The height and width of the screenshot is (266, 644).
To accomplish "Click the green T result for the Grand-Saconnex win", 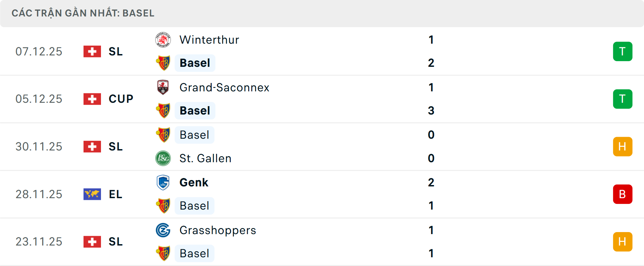I will pyautogui.click(x=623, y=99).
